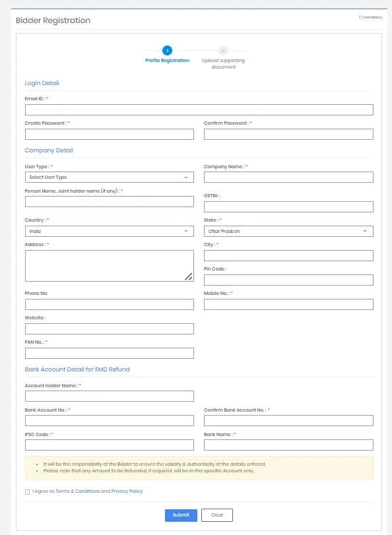
Task: Click the PAN No field
Action: [109, 353]
